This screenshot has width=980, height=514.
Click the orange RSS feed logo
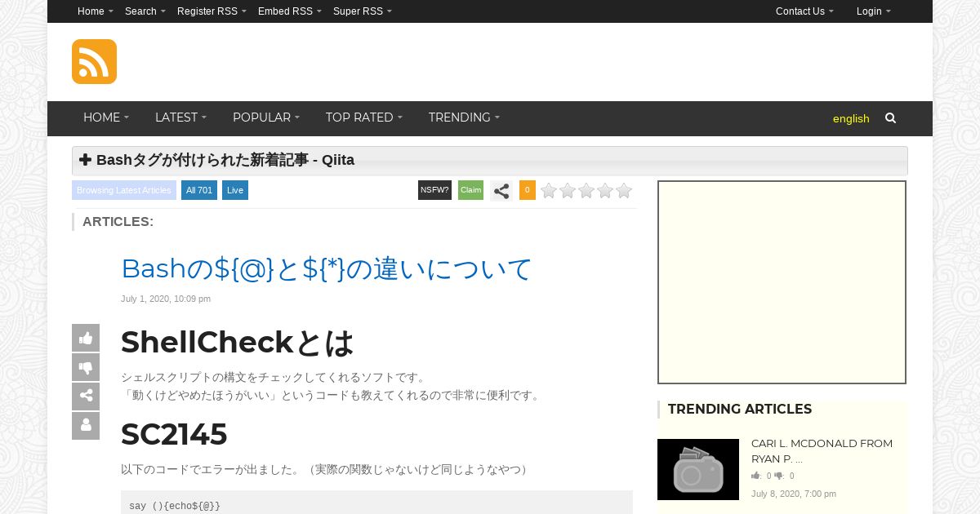pos(94,61)
